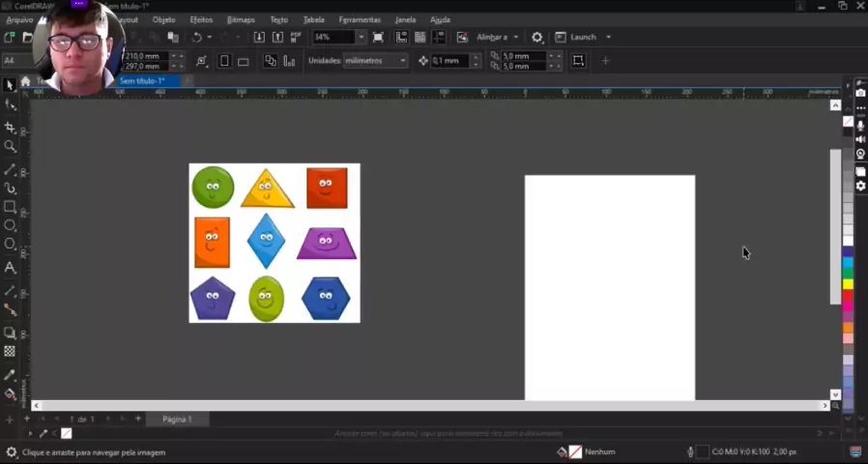
Task: Choose the Ellipse tool
Action: 11,225
